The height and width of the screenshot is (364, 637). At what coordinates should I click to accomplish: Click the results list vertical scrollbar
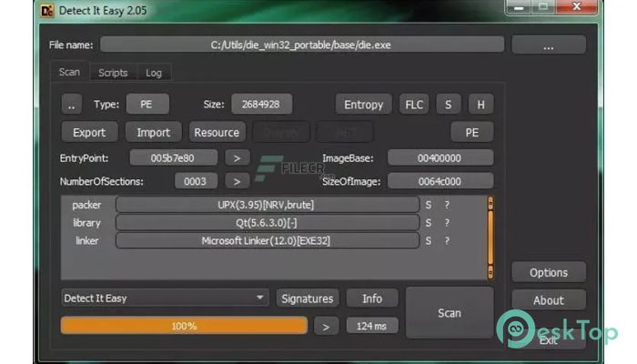(x=490, y=238)
